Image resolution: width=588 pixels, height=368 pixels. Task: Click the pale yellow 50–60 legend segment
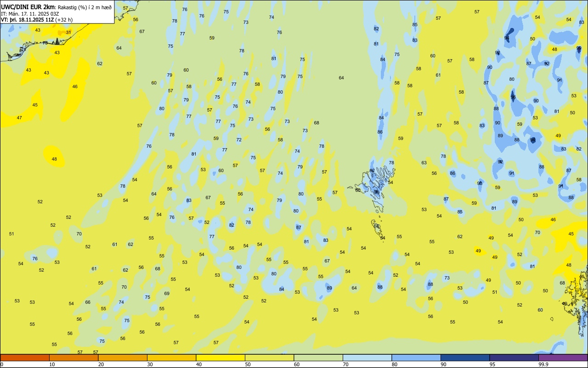point(269,357)
